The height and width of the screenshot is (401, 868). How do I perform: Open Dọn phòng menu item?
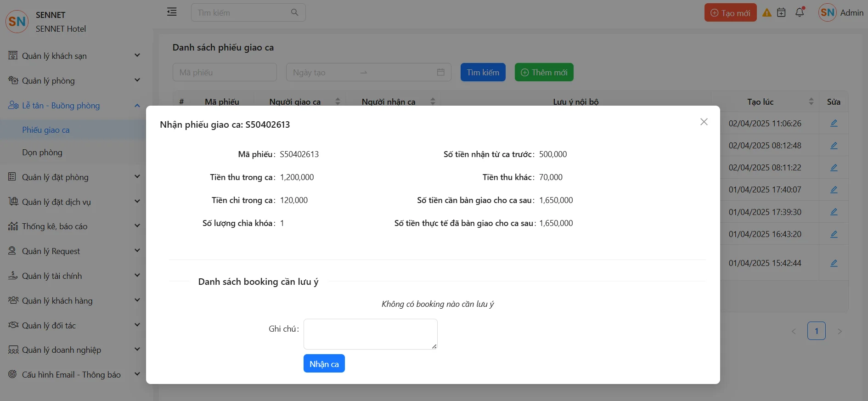(42, 152)
